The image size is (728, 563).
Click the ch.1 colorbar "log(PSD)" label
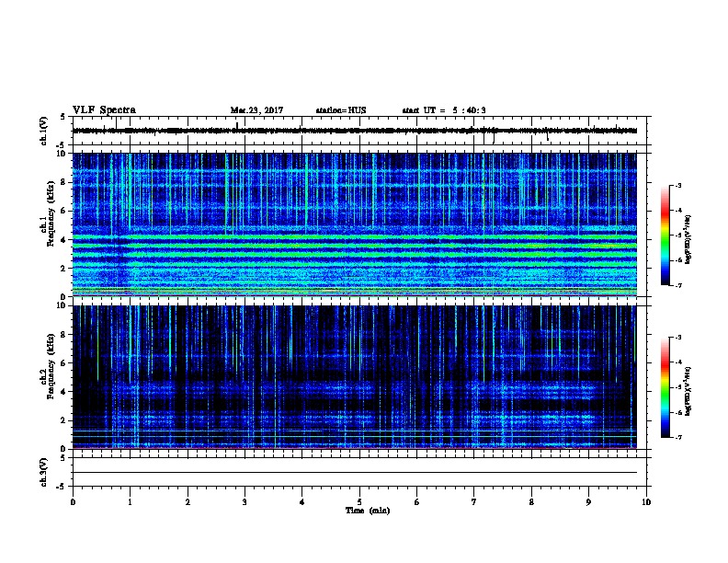pos(688,239)
